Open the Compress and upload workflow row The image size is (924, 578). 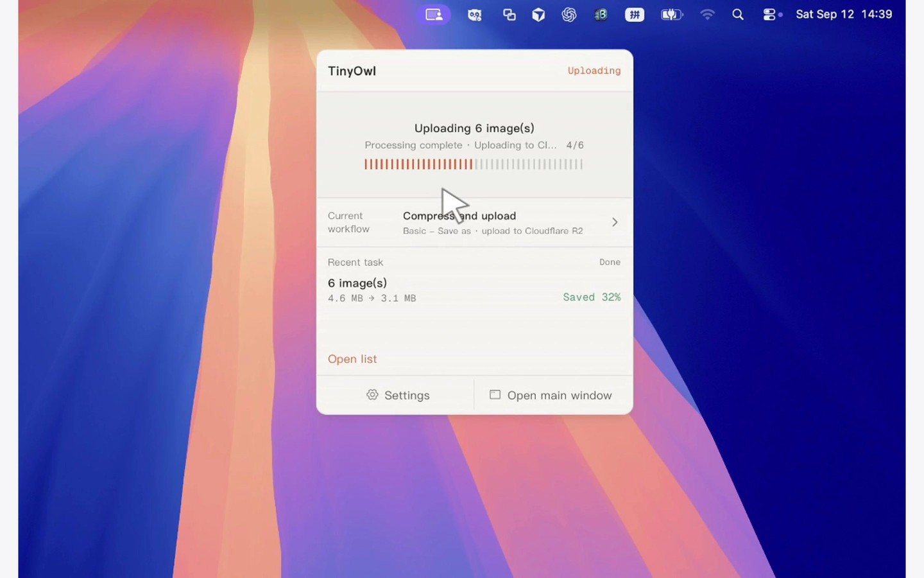pos(475,222)
